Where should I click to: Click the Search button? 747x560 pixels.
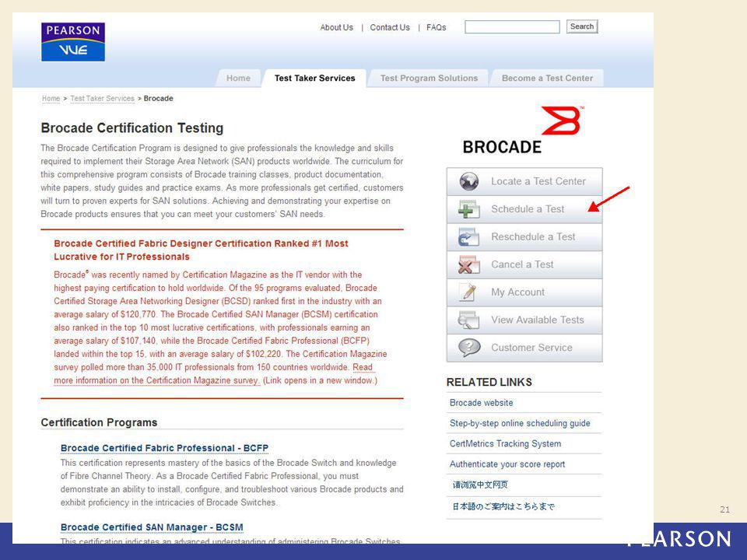pos(582,26)
